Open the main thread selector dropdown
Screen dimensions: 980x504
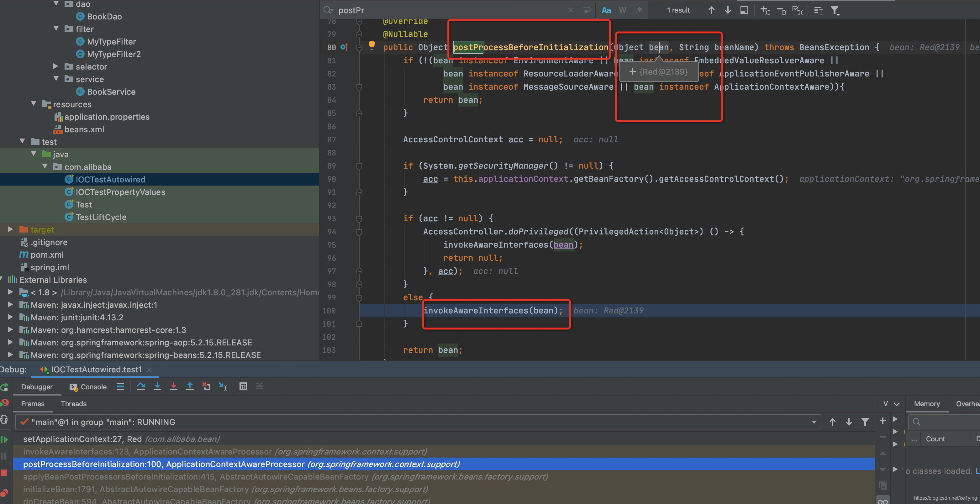[814, 422]
